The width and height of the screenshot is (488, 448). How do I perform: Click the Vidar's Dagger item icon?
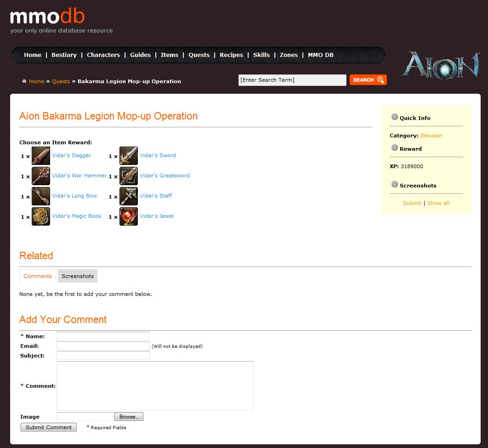41,156
